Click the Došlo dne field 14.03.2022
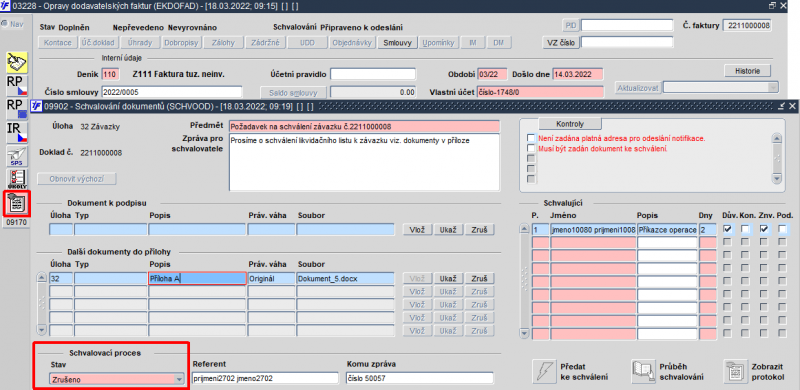800x390 pixels. (578, 74)
